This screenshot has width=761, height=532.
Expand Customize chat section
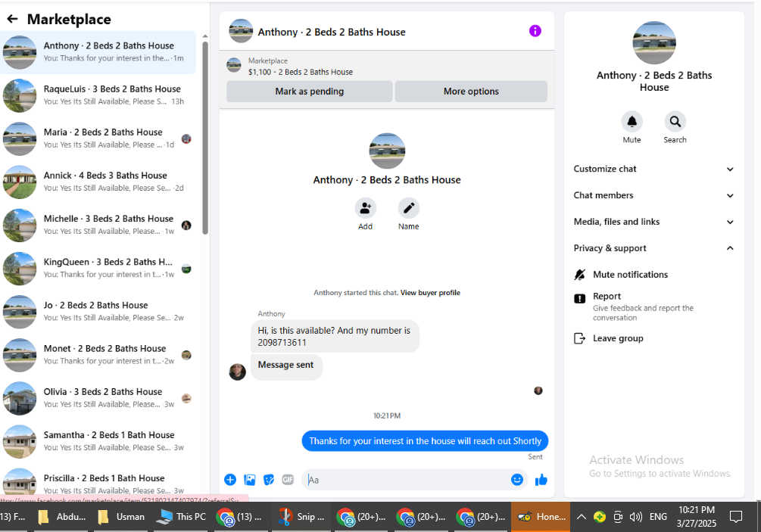653,169
